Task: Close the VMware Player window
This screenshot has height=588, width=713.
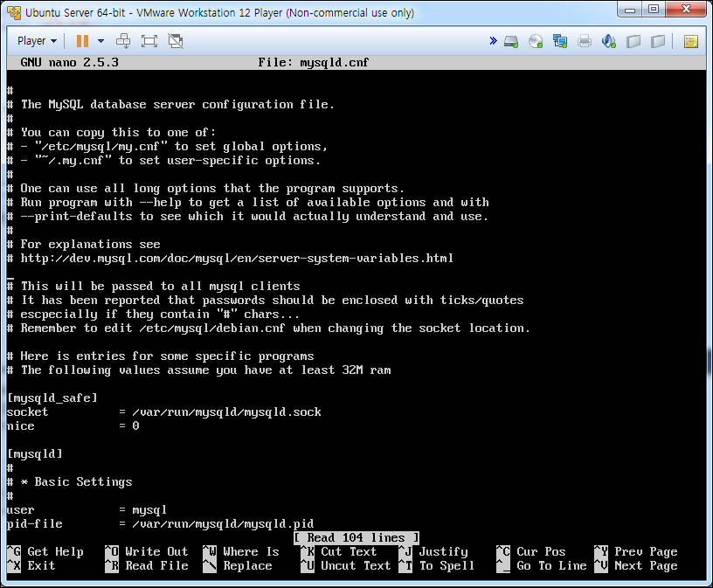Action: click(x=687, y=9)
